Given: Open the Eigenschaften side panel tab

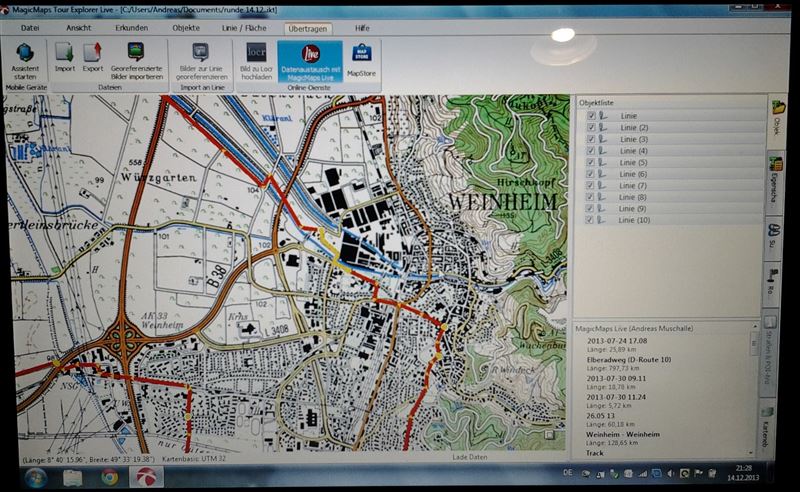Looking at the screenshot, I should [x=775, y=180].
